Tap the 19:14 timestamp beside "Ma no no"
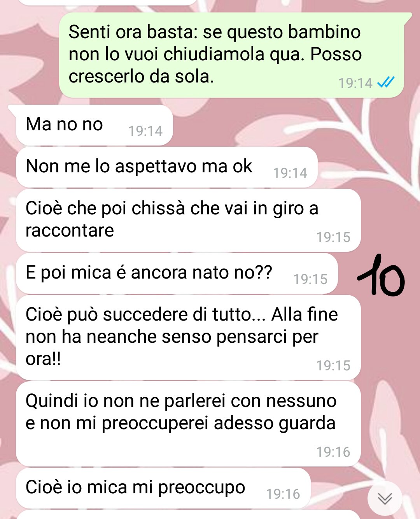Screen dimensions: 420x519 145,131
